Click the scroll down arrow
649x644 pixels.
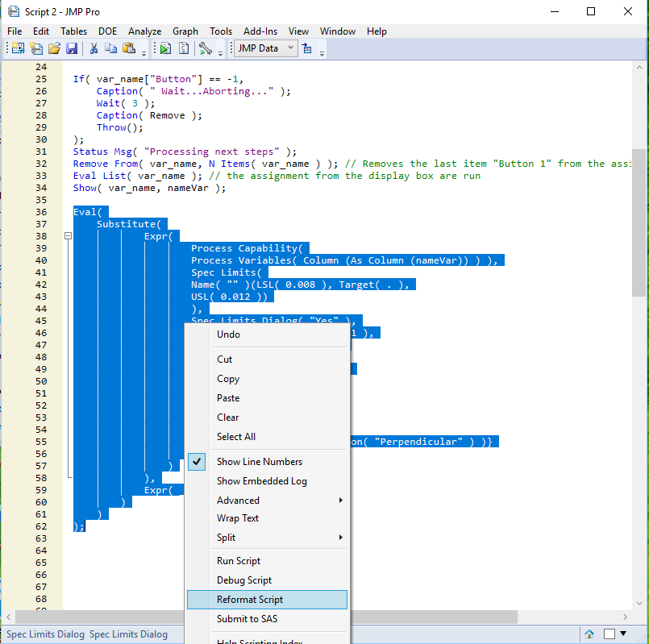(639, 604)
